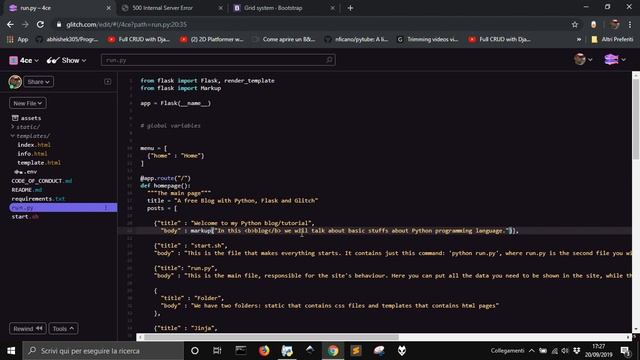Open requirements.txt file

pos(38,199)
